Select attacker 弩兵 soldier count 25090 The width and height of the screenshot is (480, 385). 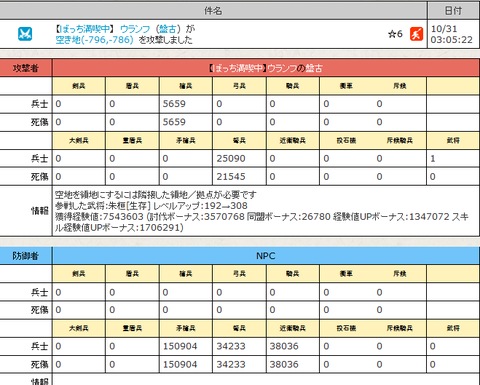tap(231, 159)
